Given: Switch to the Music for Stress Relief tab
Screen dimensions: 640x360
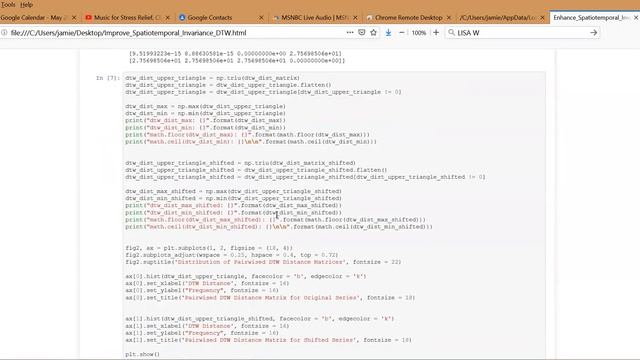Looking at the screenshot, I should [127, 18].
